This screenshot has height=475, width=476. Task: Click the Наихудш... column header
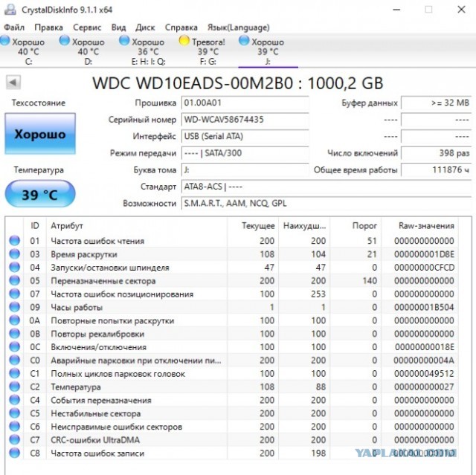304,226
